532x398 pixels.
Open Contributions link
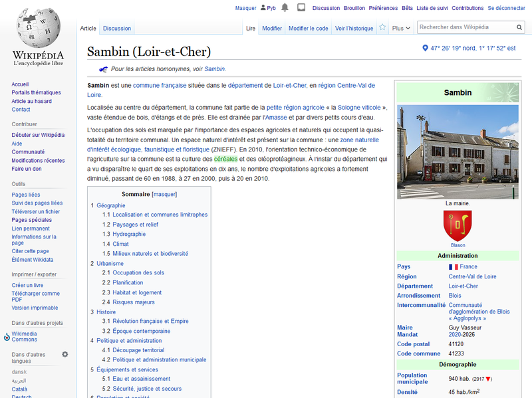coord(467,8)
